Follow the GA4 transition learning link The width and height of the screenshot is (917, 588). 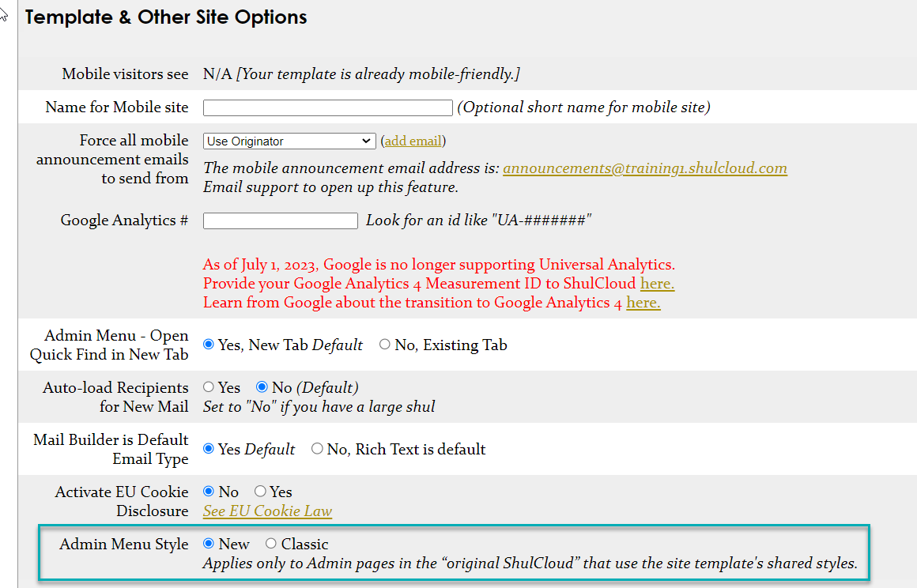click(x=643, y=302)
